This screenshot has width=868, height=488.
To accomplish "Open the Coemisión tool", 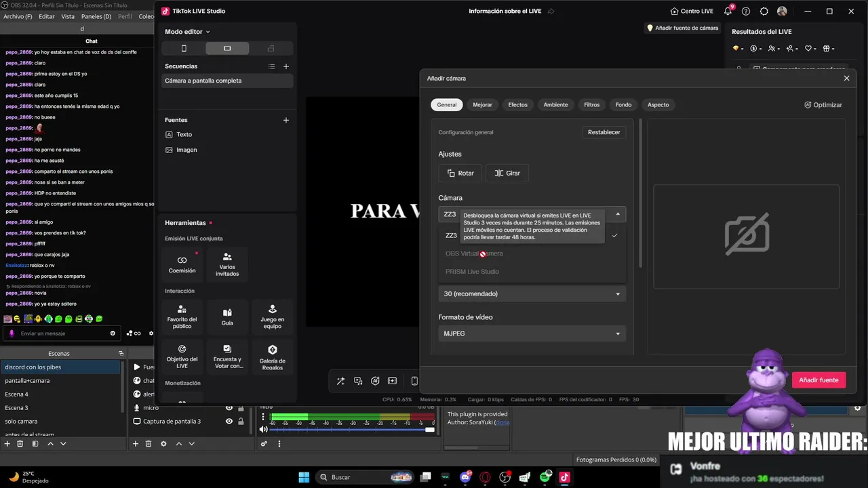I will [x=182, y=264].
